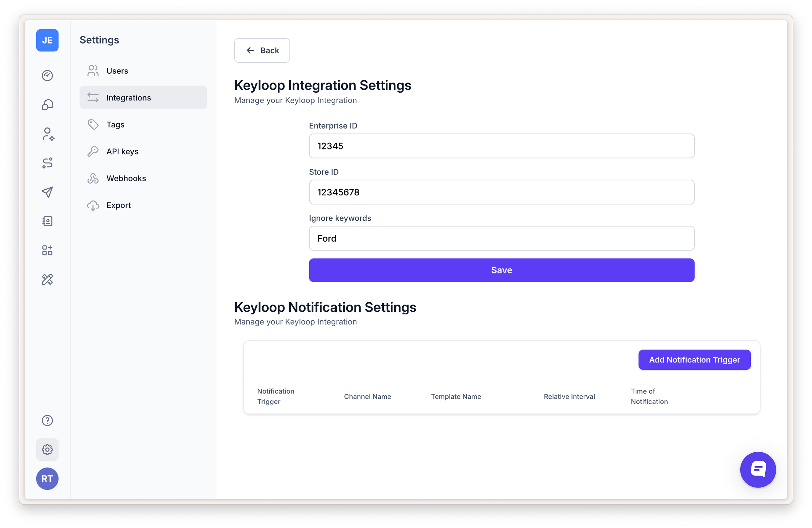This screenshot has height=528, width=812.
Task: Open the apps blocks-with-plus icon
Action: coord(47,250)
